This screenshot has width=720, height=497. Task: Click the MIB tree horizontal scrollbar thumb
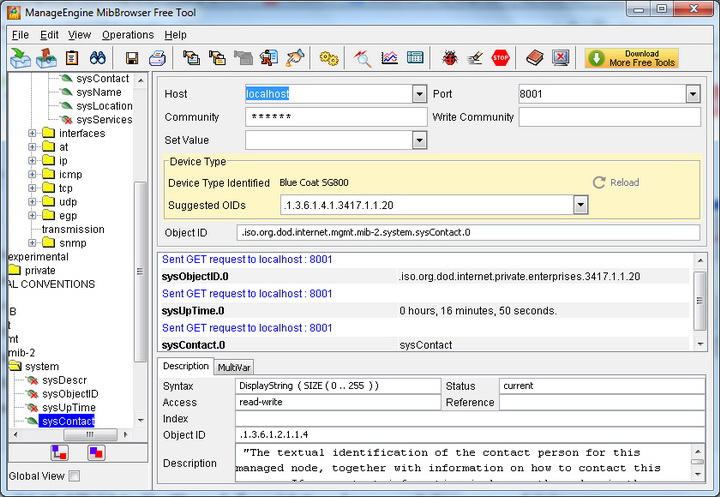coord(90,434)
